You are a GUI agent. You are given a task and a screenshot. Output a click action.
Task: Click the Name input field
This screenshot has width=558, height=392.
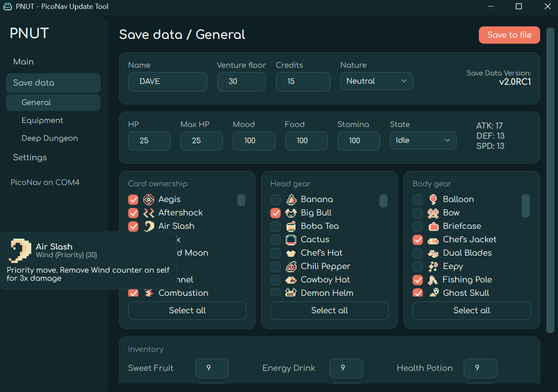(x=168, y=82)
